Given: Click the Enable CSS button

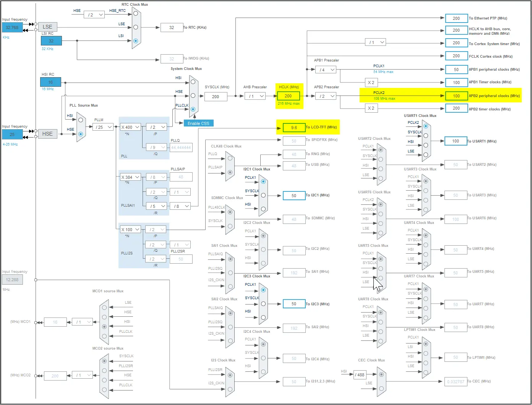Looking at the screenshot, I should click(x=198, y=123).
